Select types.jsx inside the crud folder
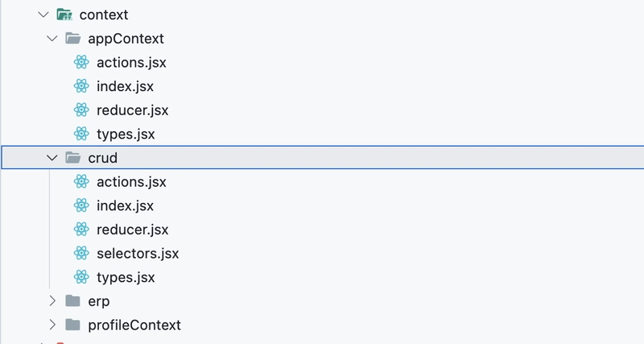 (x=125, y=277)
